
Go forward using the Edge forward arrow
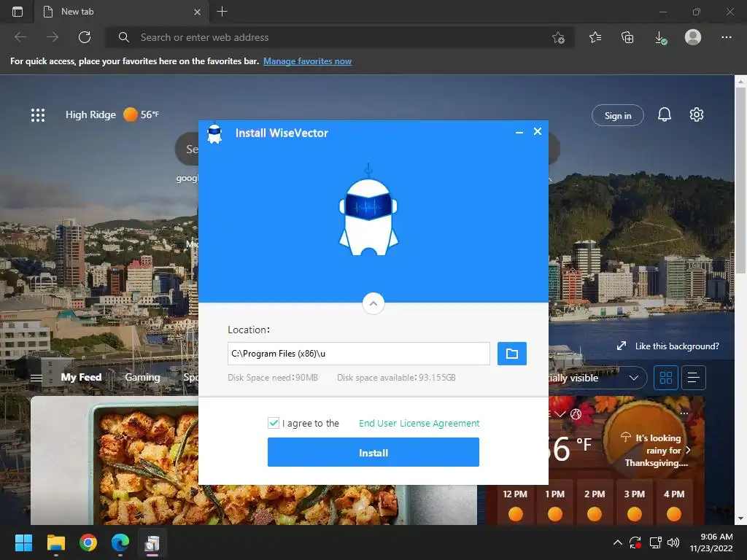(53, 37)
